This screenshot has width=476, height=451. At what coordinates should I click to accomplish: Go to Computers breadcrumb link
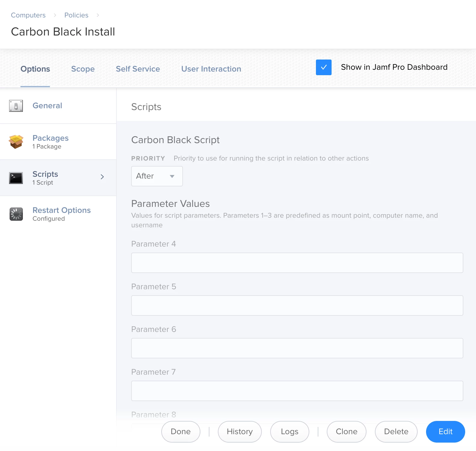click(28, 15)
